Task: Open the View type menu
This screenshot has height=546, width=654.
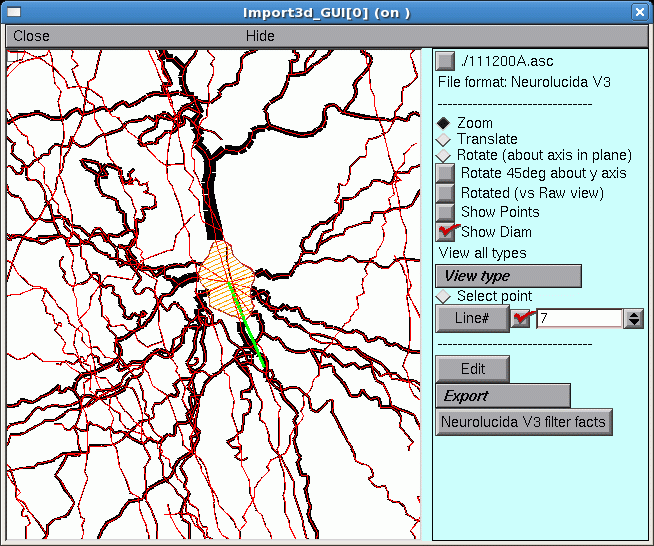Action: pyautogui.click(x=509, y=276)
